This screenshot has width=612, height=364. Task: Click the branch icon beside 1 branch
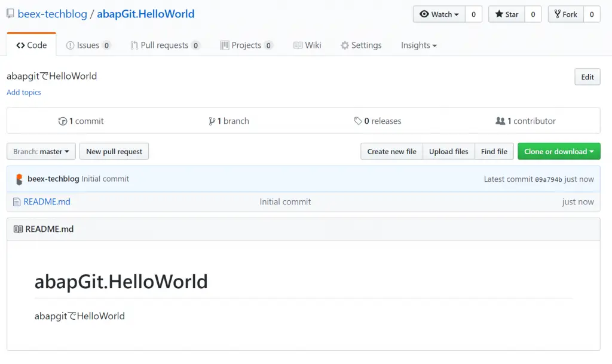coord(212,121)
